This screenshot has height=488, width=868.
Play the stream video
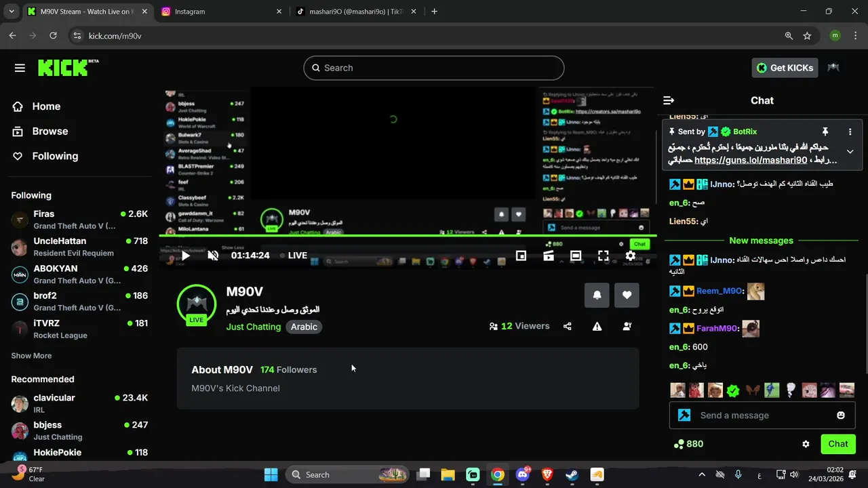tap(185, 256)
